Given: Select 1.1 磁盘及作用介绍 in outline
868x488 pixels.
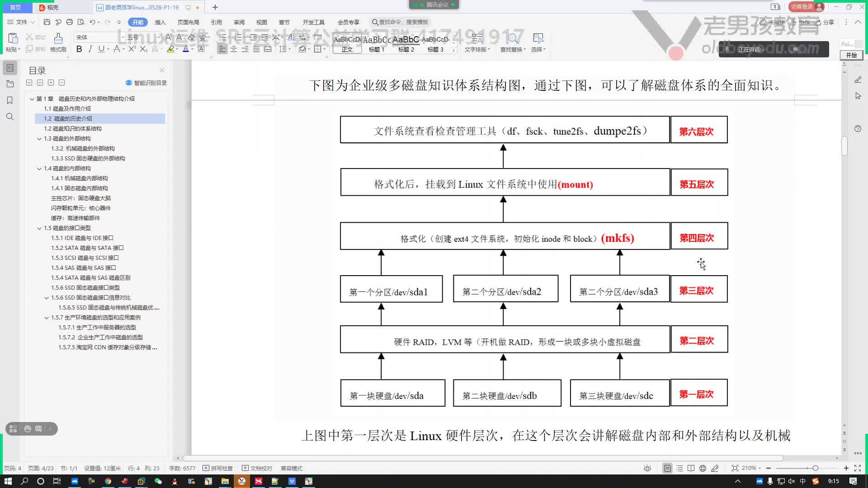Looking at the screenshot, I should coord(67,109).
